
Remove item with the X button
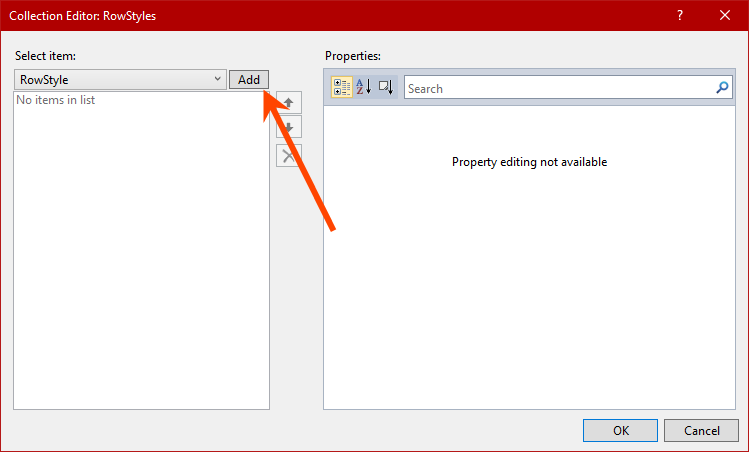coord(289,155)
